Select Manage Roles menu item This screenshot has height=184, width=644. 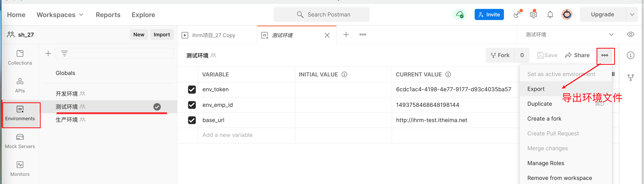565,163
